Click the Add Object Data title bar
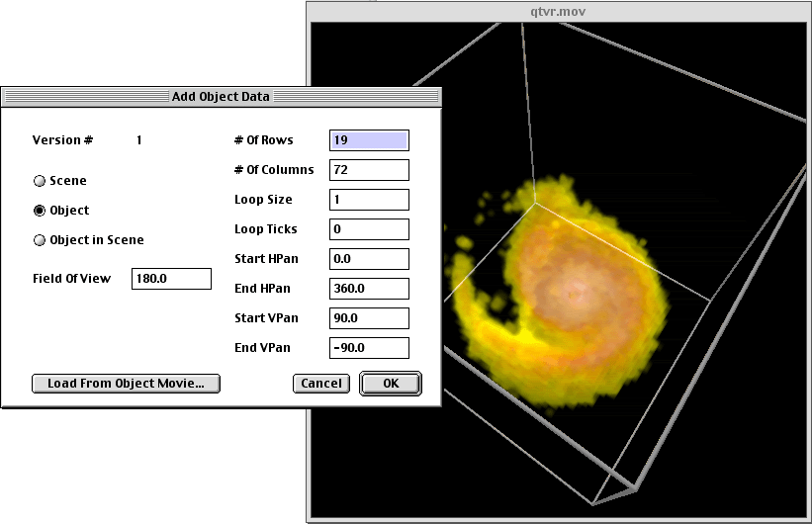Image resolution: width=812 pixels, height=524 pixels. (x=221, y=97)
